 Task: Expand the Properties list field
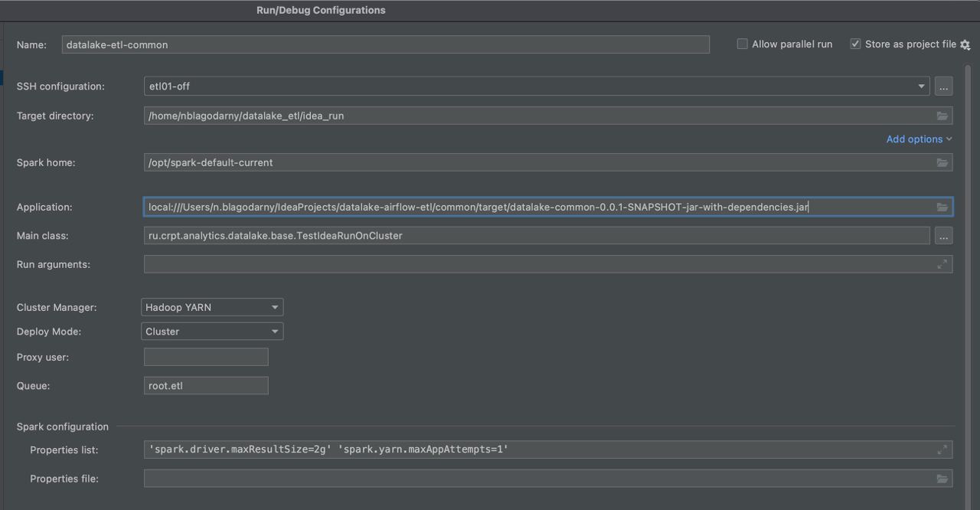pyautogui.click(x=942, y=450)
